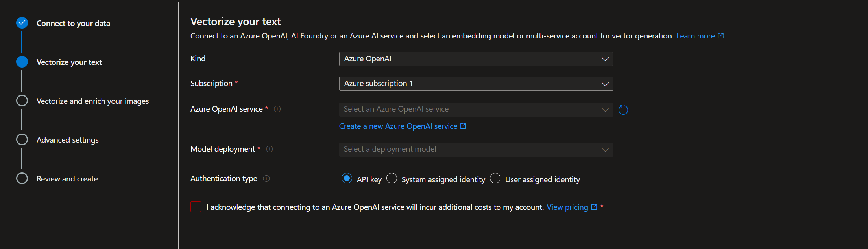868x249 pixels.
Task: Click the Advanced settings step circle
Action: click(x=22, y=140)
